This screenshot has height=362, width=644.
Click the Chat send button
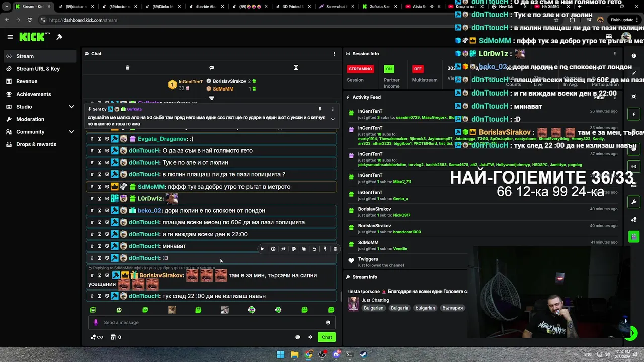pos(327,337)
